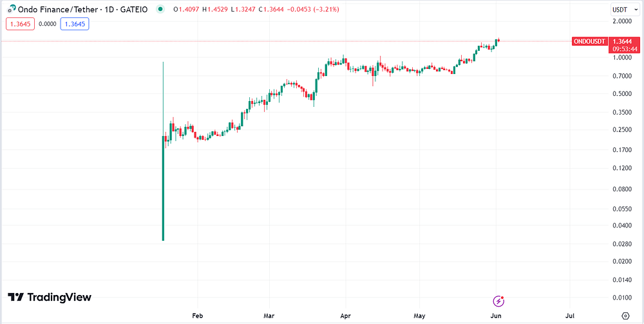Click the countdown timer 09:53:44 label
The height and width of the screenshot is (324, 644).
point(624,49)
